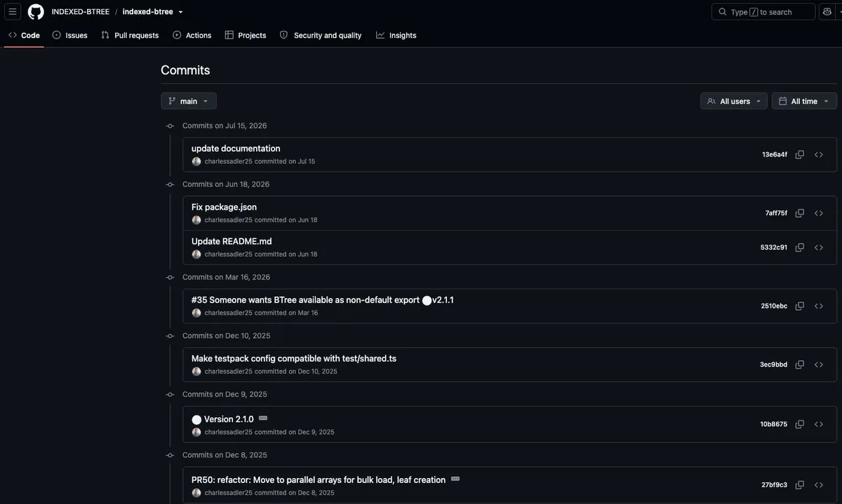Browse repository at commit 10b8675
The image size is (842, 504).
point(819,424)
